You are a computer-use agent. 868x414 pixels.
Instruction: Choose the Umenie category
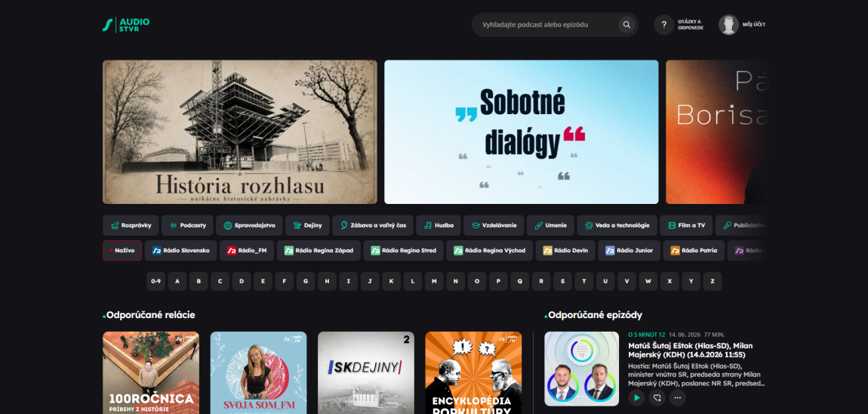pos(551,226)
